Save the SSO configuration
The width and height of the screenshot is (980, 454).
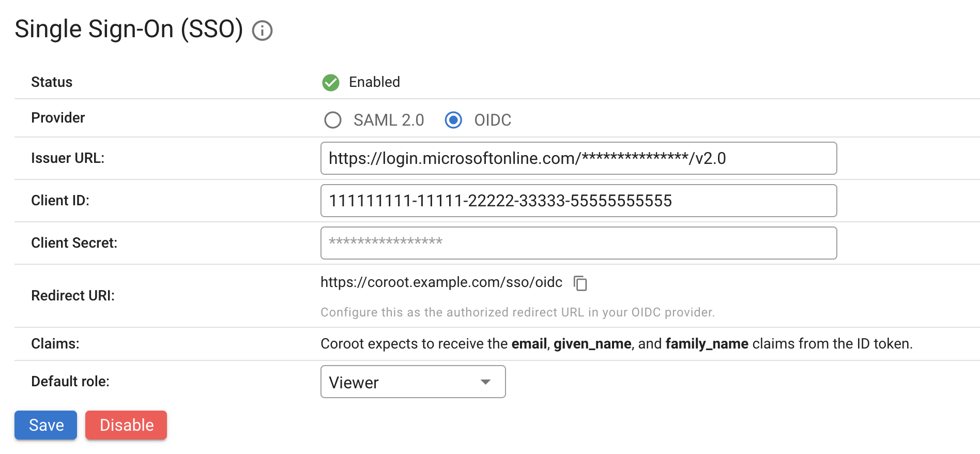tap(45, 425)
